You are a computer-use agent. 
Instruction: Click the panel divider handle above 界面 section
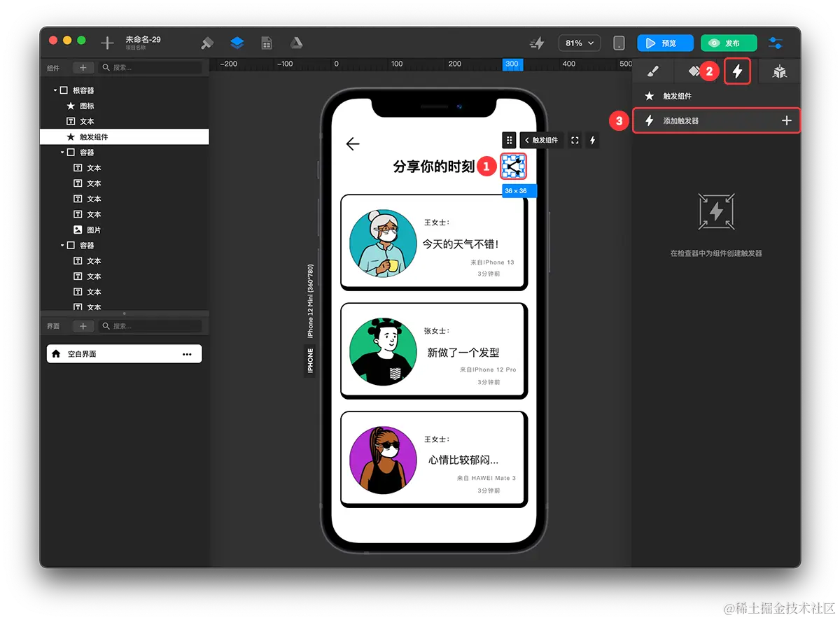[x=125, y=313]
